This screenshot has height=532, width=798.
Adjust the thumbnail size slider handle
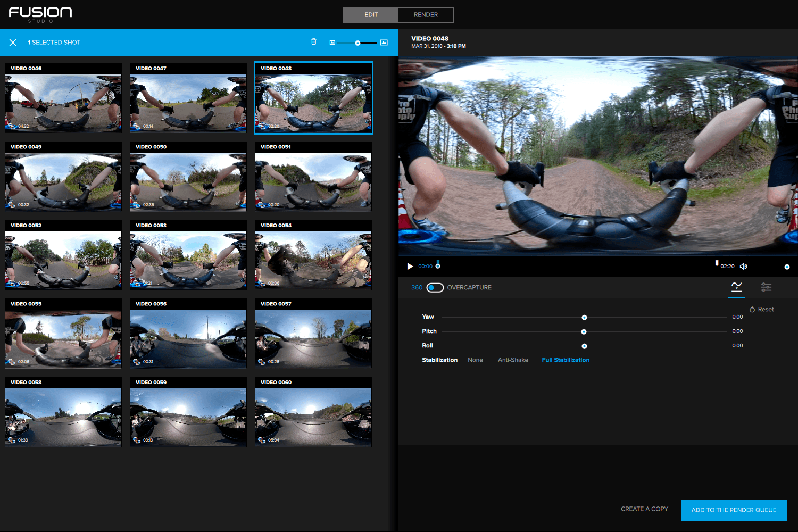point(358,43)
